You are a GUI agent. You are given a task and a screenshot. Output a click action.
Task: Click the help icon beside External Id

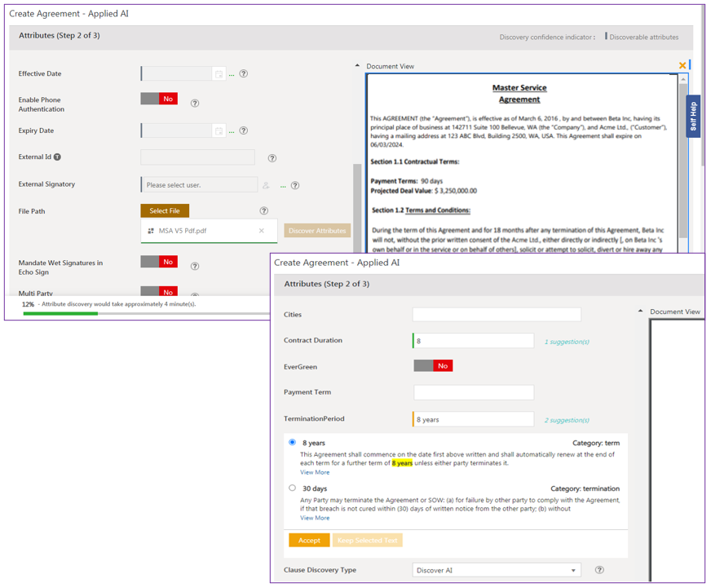coord(272,158)
